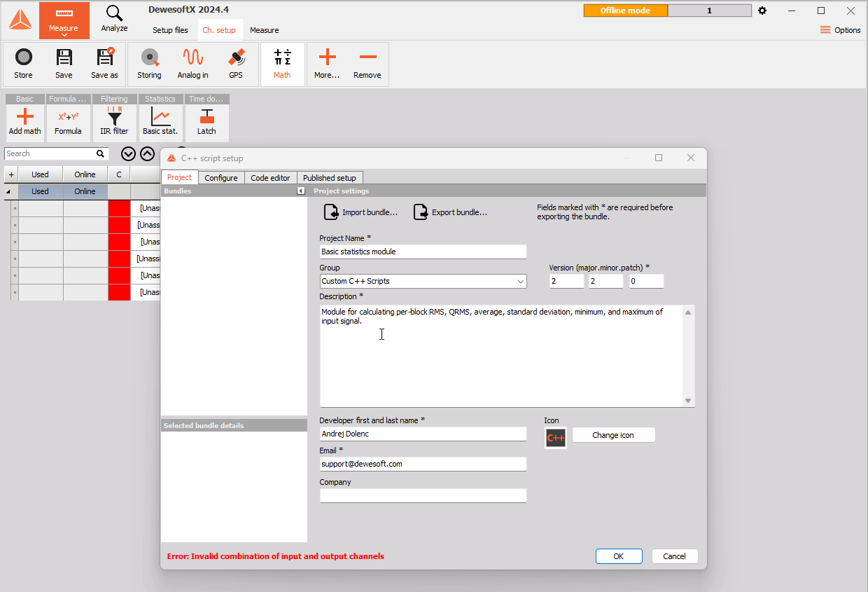Click OK in C++ script setup

tap(619, 556)
